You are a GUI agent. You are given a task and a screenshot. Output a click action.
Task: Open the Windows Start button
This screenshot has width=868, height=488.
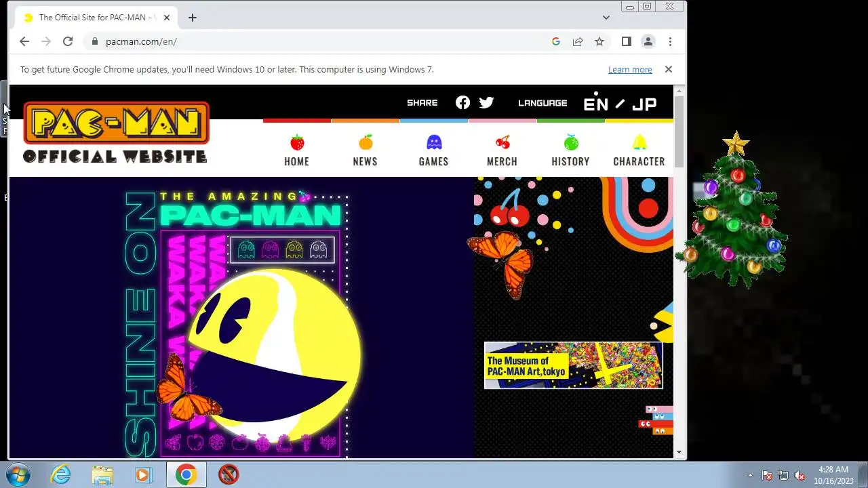(x=18, y=474)
